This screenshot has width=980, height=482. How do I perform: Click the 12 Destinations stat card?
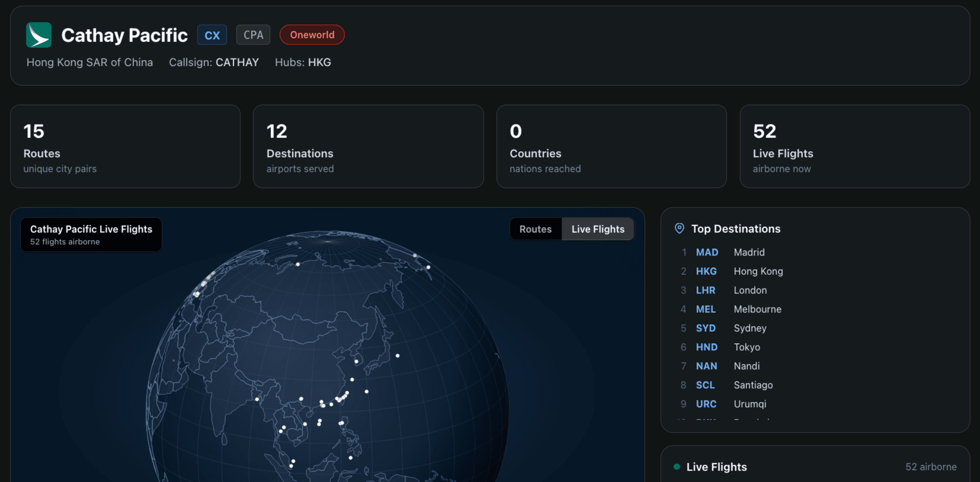click(x=368, y=147)
